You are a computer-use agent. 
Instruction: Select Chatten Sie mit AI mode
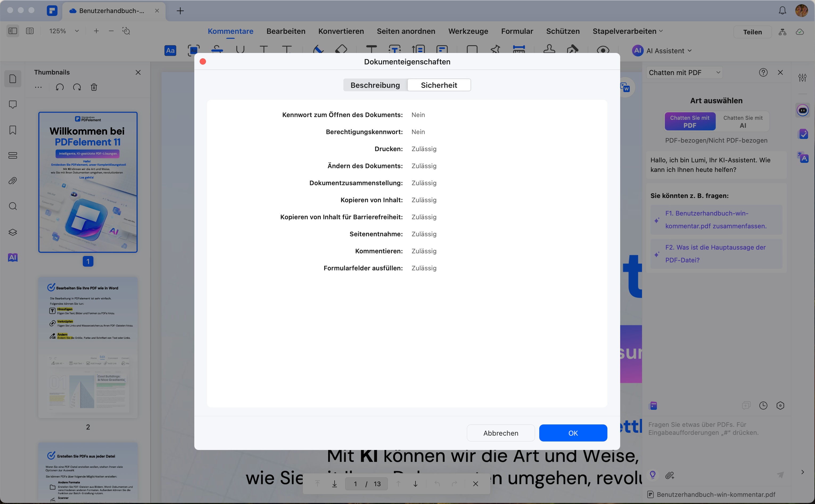coord(743,122)
